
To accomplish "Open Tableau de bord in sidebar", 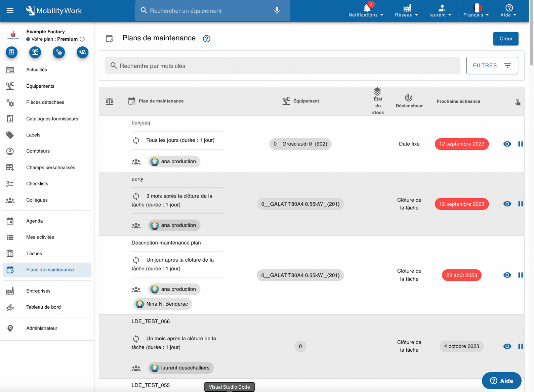I will 43,307.
